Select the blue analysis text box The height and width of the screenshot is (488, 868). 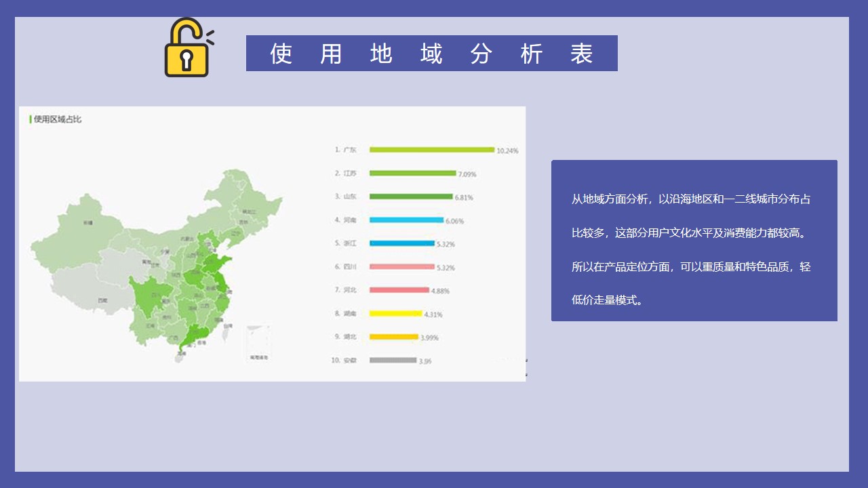pyautogui.click(x=694, y=241)
